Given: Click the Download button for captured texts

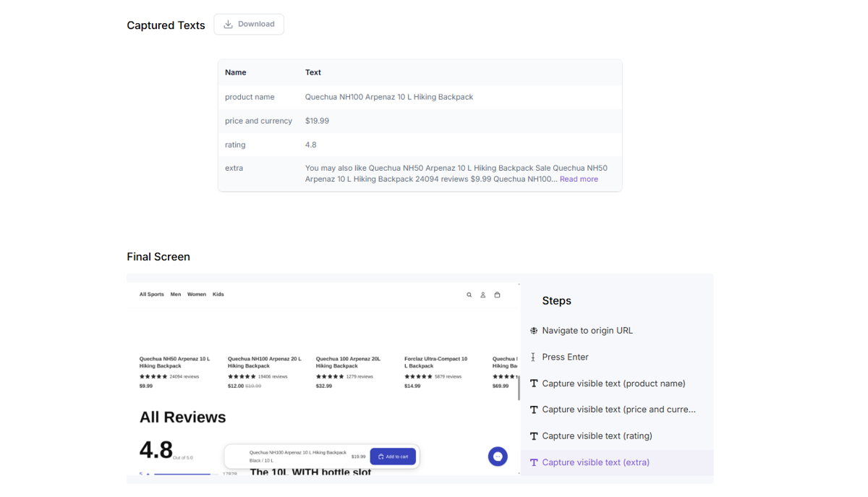Looking at the screenshot, I should point(249,24).
